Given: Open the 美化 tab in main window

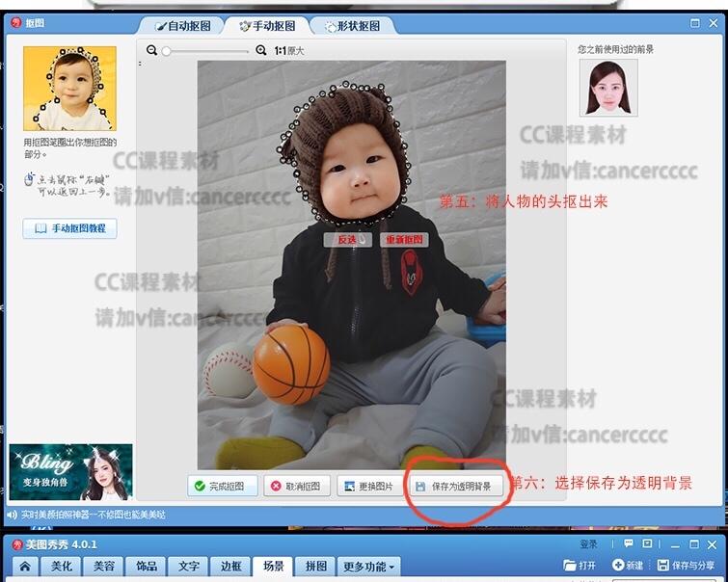Looking at the screenshot, I should pos(61,567).
